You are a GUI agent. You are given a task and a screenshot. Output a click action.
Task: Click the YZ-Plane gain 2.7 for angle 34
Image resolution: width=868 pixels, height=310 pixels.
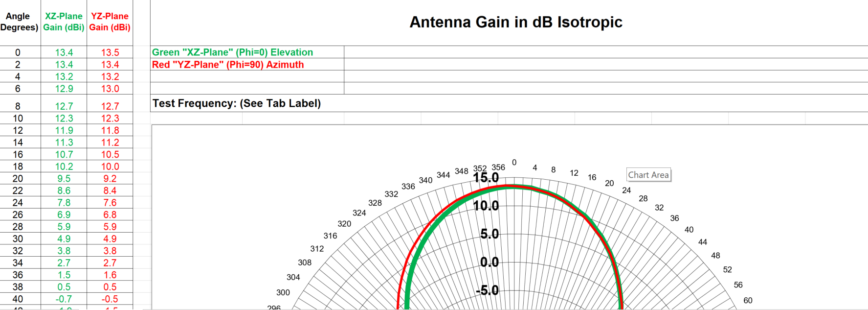pyautogui.click(x=110, y=262)
